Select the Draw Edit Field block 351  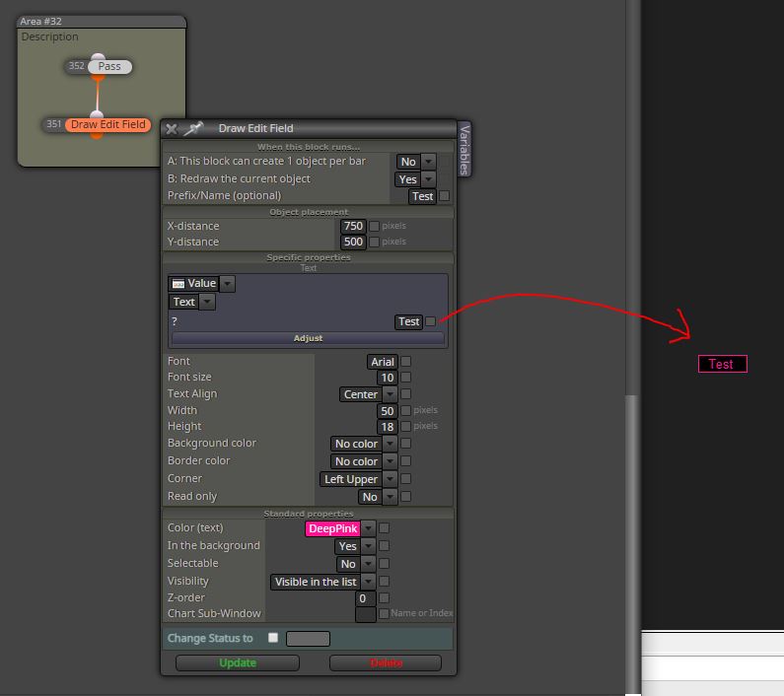[108, 124]
